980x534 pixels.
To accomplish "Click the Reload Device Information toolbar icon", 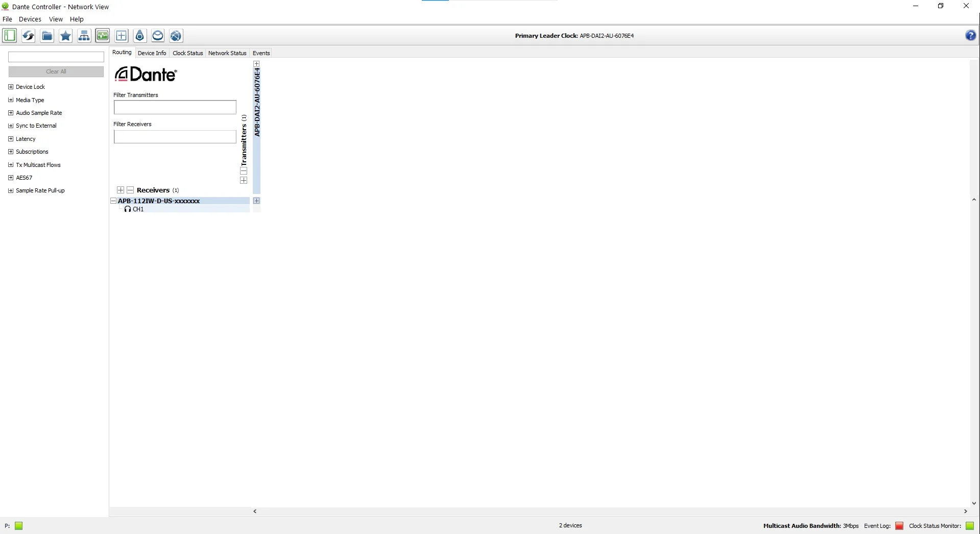I will (x=28, y=36).
